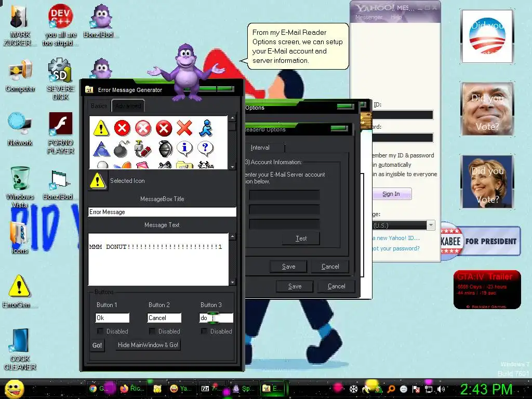Click the KABEE FOR PRESIDENT banner gadget
This screenshot has height=399, width=532.
481,241
